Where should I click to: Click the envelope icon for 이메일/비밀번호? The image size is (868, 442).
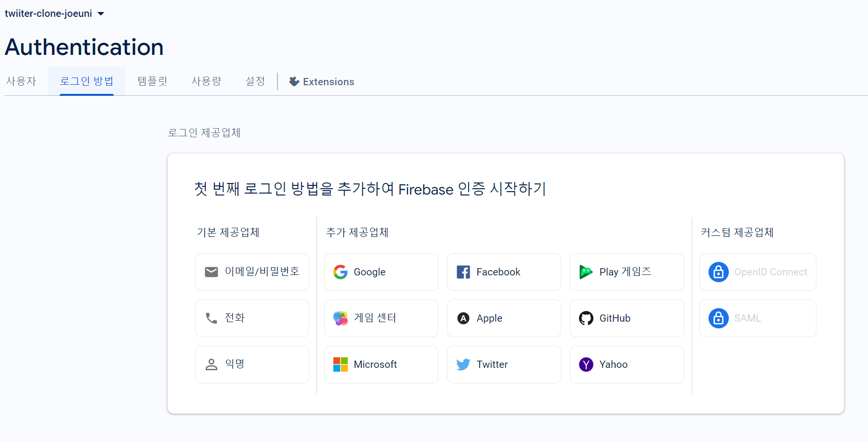(211, 272)
